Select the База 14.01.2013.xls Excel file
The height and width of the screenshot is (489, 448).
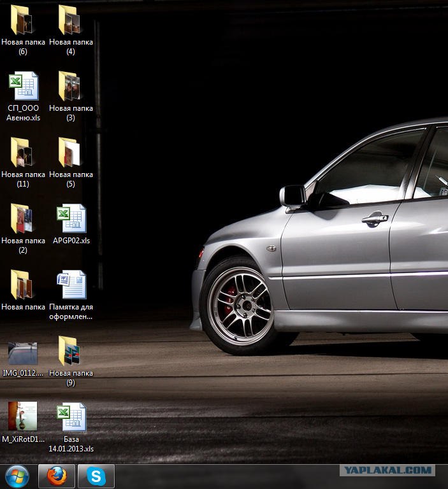click(71, 418)
